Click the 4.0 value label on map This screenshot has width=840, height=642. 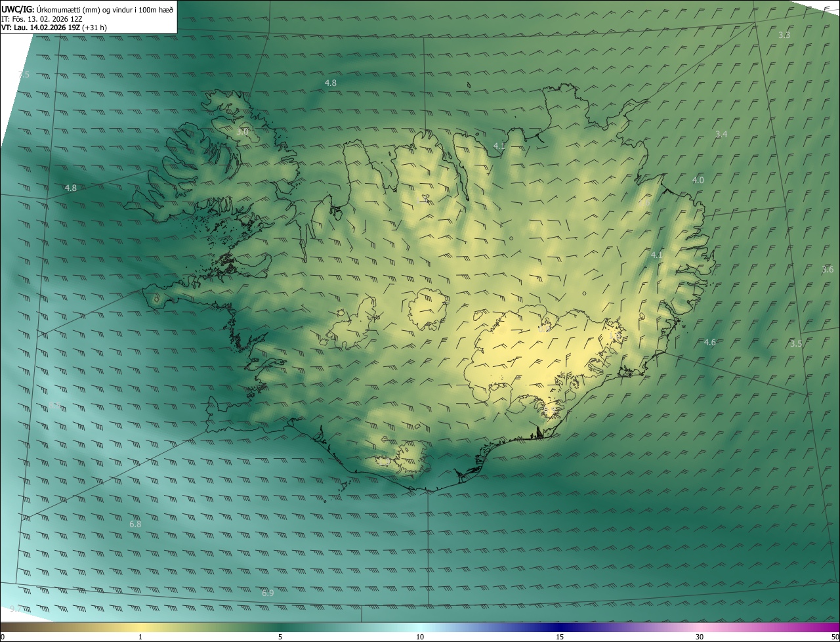click(x=698, y=180)
